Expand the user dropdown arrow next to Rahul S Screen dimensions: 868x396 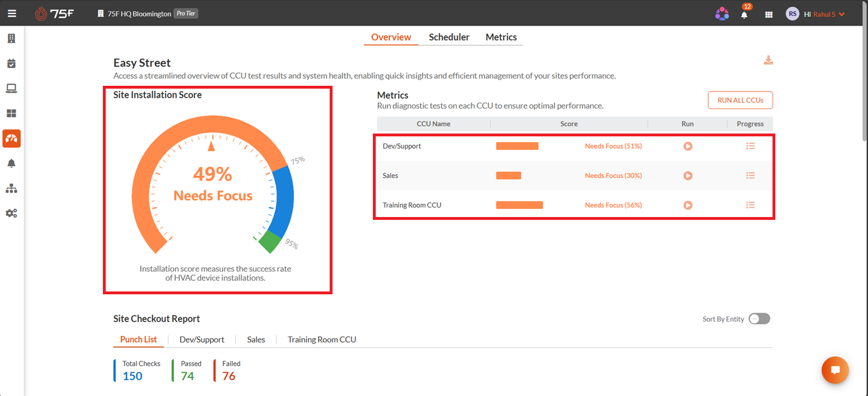842,15
